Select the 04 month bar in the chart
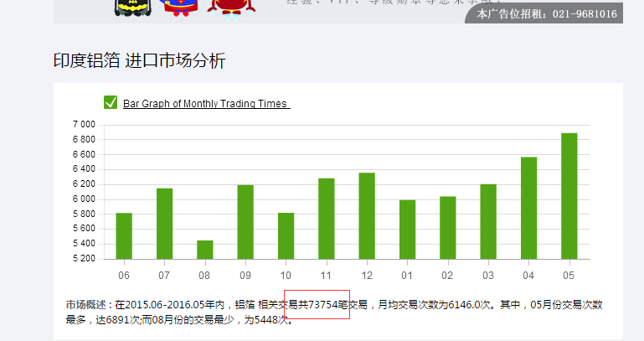This screenshot has height=341, width=644. pyautogui.click(x=528, y=208)
